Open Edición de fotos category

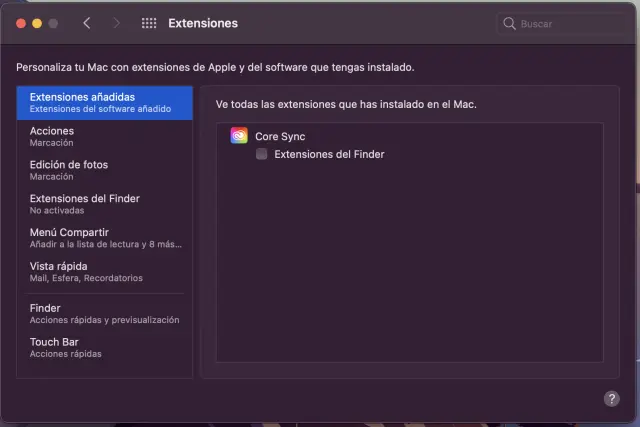[x=104, y=171]
